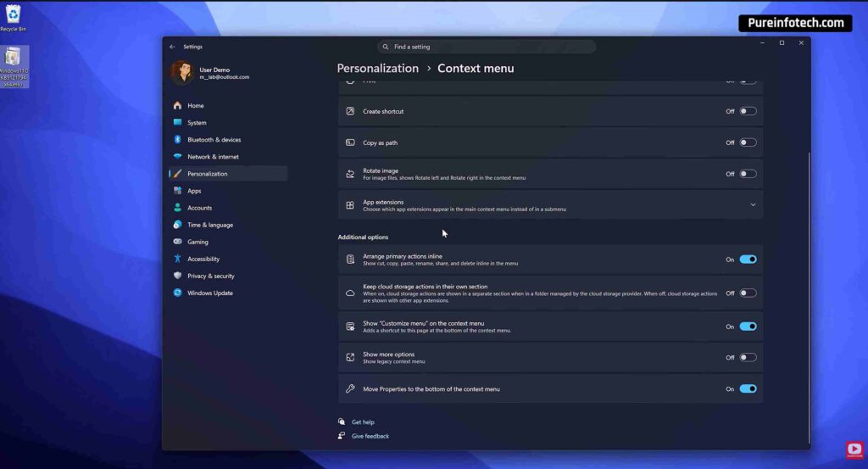
Task: Click the Move Properties wrench icon
Action: [350, 388]
